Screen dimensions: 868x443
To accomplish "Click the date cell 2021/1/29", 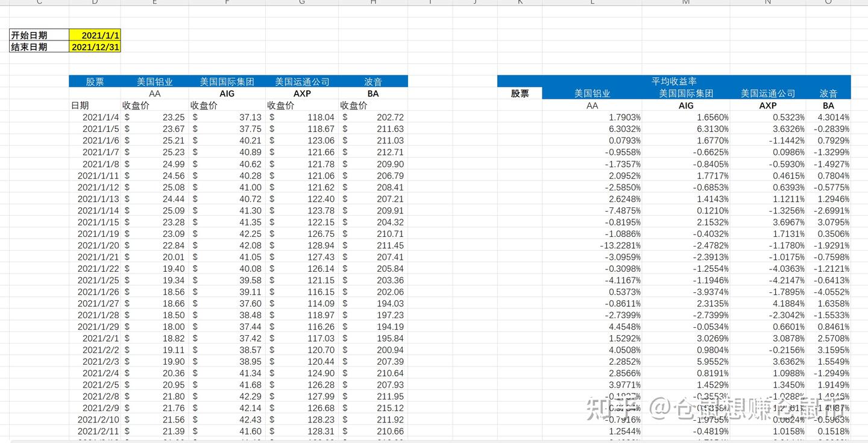I will 95,327.
